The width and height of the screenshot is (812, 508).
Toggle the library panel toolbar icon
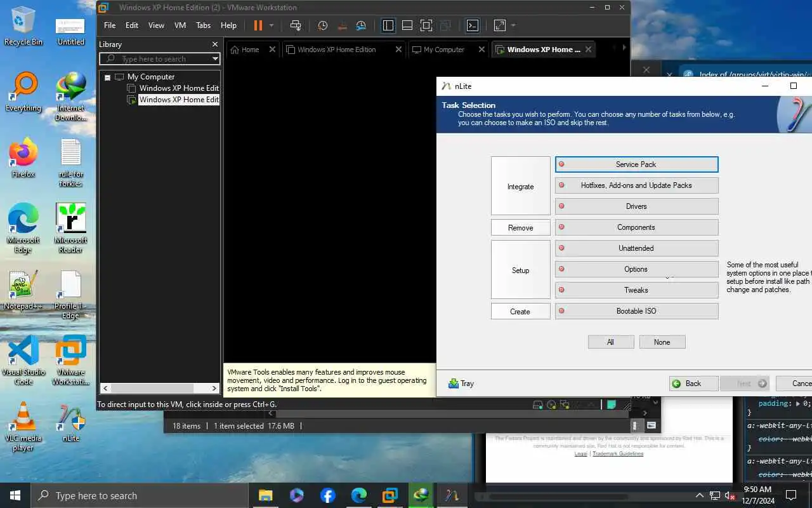click(388, 25)
